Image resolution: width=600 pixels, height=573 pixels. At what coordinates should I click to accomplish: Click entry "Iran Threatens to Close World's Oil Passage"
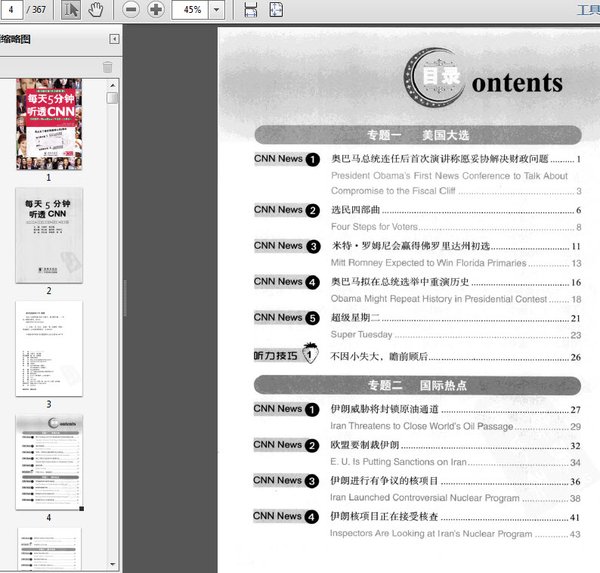(422, 426)
